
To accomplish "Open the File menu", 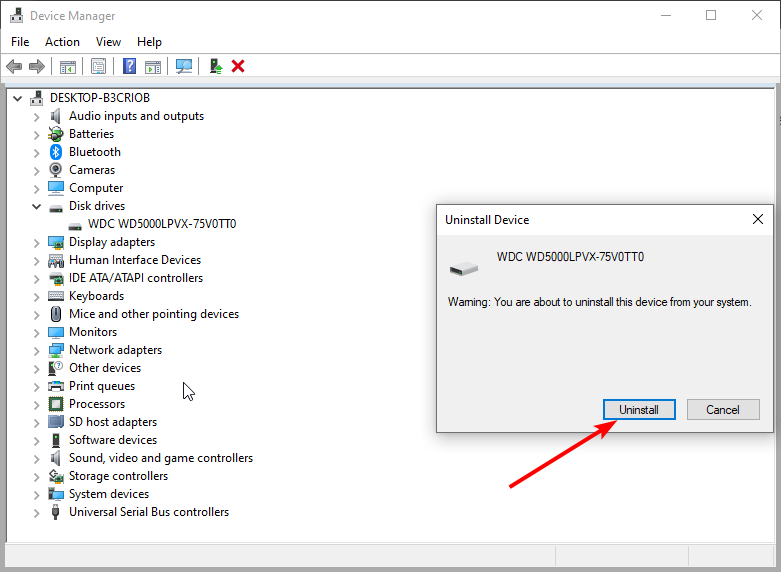I will [x=20, y=42].
